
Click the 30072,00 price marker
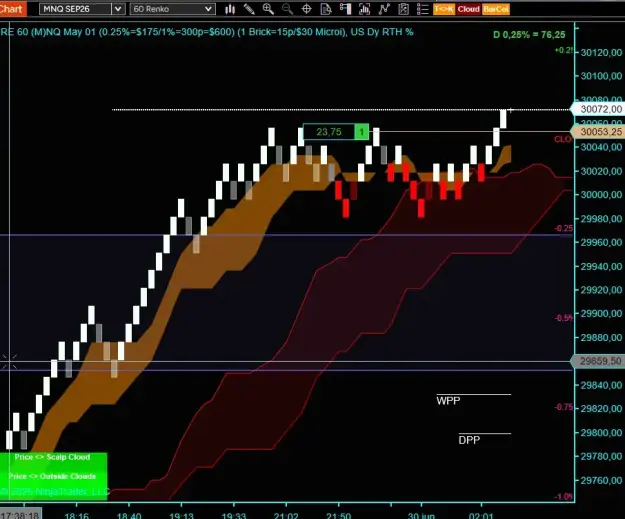click(x=598, y=109)
